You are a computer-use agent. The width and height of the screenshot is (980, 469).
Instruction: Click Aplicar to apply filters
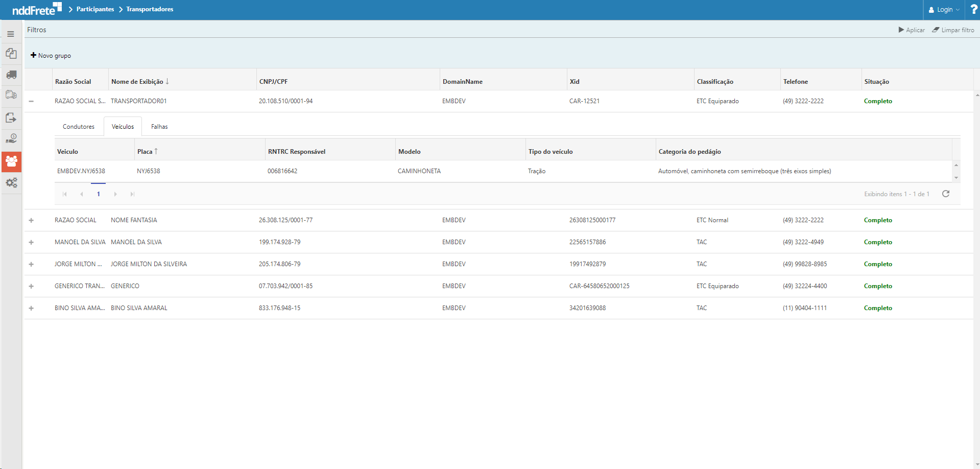click(912, 30)
